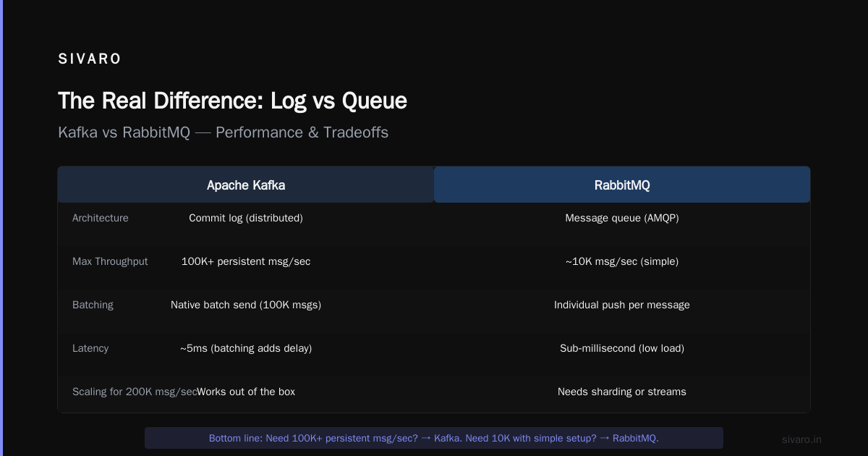
Task: Click the Batching row label
Action: (93, 305)
